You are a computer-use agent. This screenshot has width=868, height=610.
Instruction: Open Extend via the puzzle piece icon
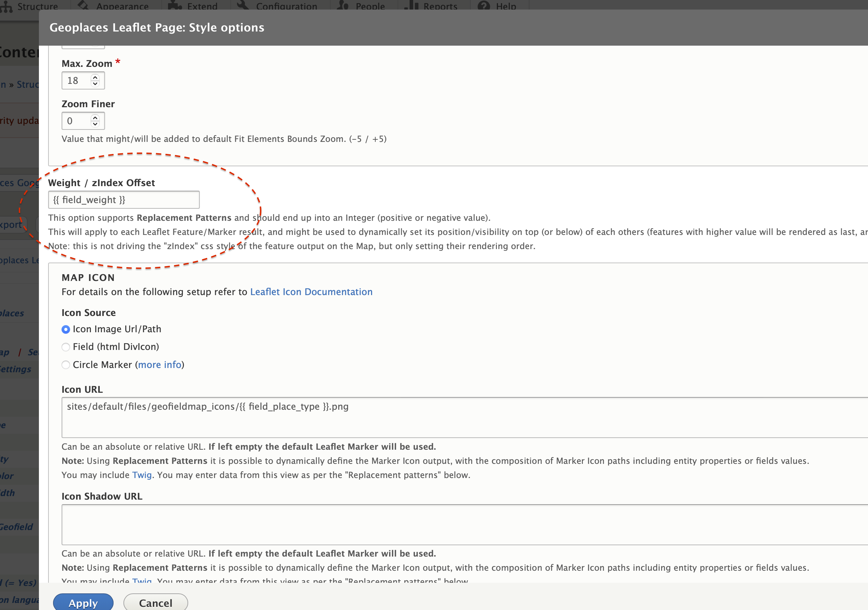click(x=174, y=6)
